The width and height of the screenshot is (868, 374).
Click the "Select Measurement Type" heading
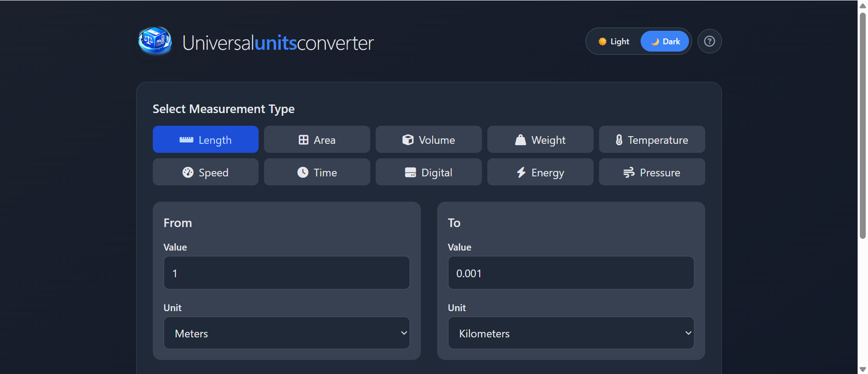click(x=223, y=109)
